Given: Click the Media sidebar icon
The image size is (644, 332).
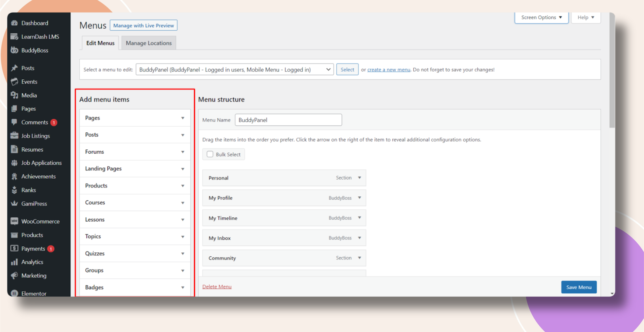Looking at the screenshot, I should pyautogui.click(x=14, y=95).
